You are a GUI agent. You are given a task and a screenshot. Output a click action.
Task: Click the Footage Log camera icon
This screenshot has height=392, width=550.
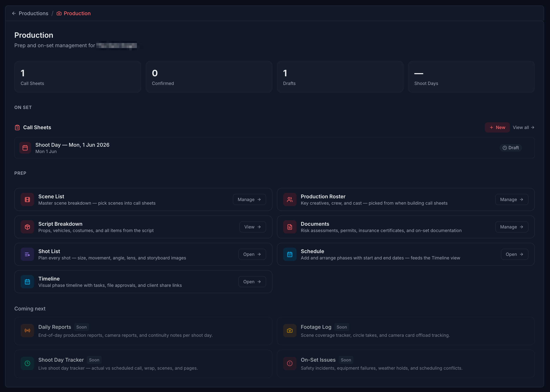(x=290, y=330)
